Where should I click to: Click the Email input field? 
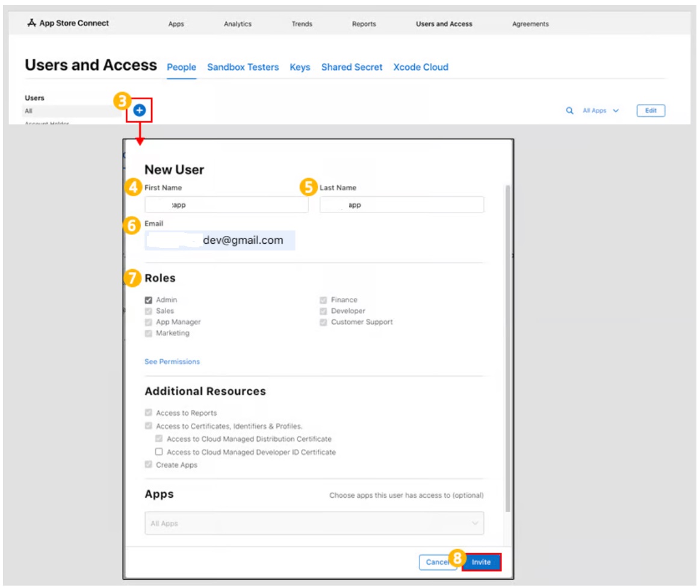(220, 240)
